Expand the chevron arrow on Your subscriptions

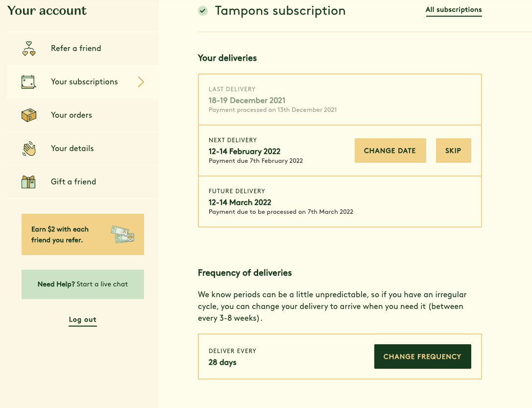tap(141, 82)
